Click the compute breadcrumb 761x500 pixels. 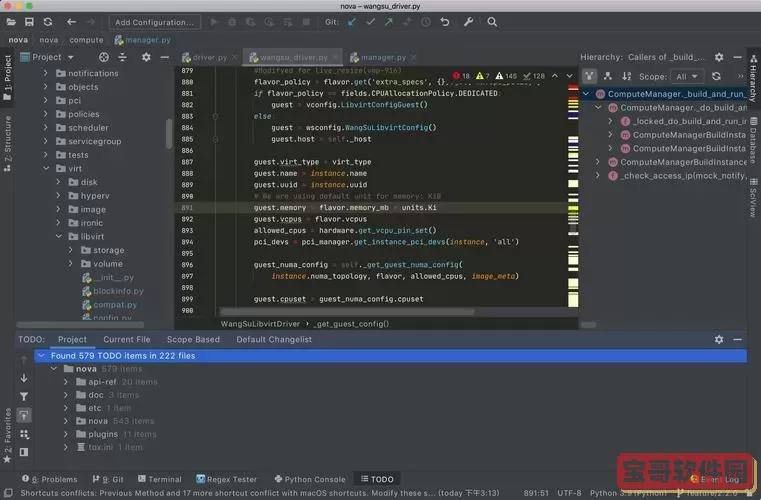pyautogui.click(x=86, y=40)
